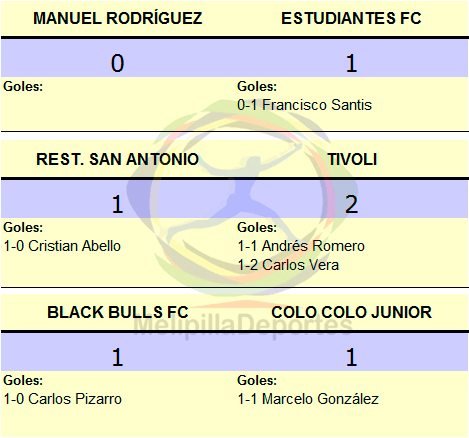This screenshot has height=438, width=469.
Task: Select the Cristian Abello goal entry
Action: tap(62, 246)
